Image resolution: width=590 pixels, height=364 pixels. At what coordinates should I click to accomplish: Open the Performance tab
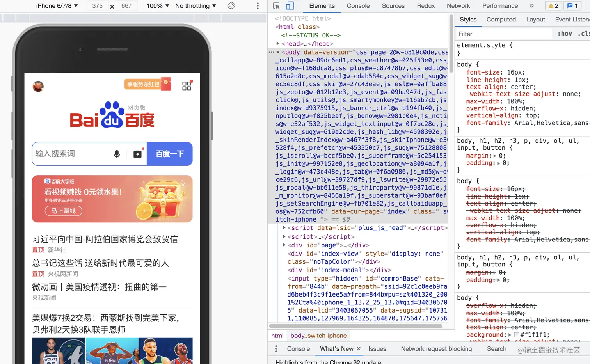click(500, 6)
